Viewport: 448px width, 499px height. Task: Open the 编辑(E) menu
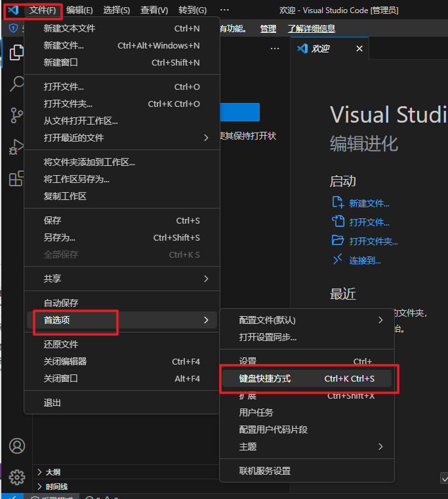point(79,10)
